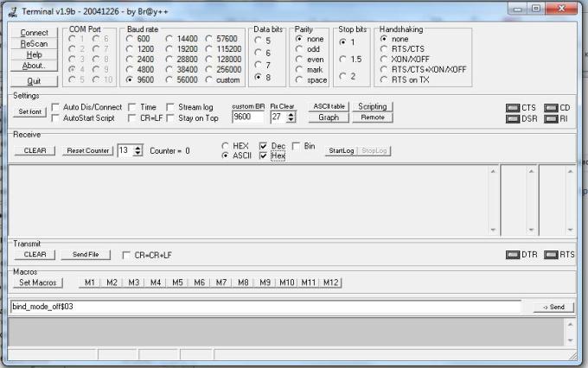
Task: Click the RTS indicator LED button
Action: coord(550,255)
